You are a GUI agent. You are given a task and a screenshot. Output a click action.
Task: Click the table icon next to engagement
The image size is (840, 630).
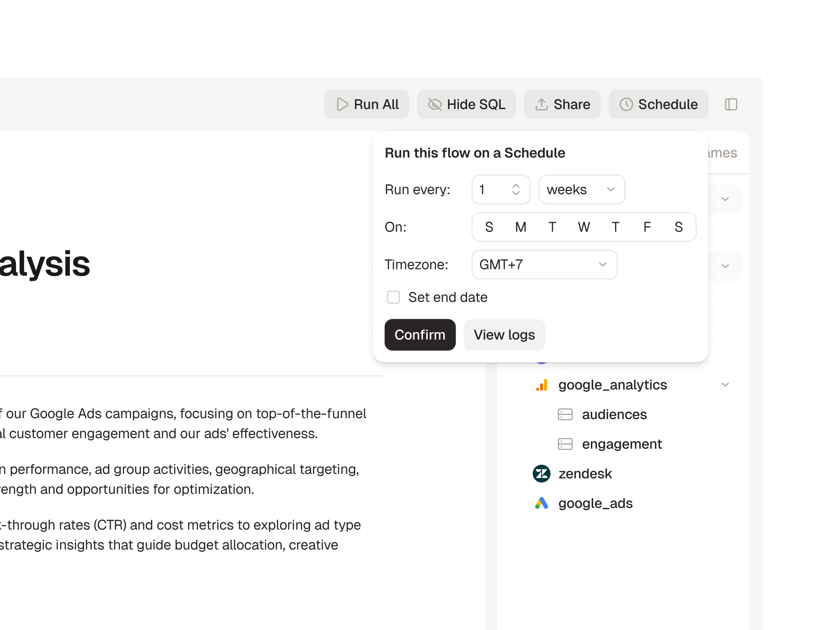(x=565, y=444)
